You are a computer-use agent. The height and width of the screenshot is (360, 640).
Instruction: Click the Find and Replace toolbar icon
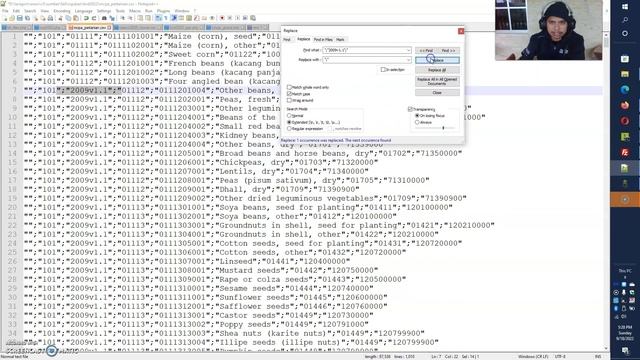click(112, 18)
